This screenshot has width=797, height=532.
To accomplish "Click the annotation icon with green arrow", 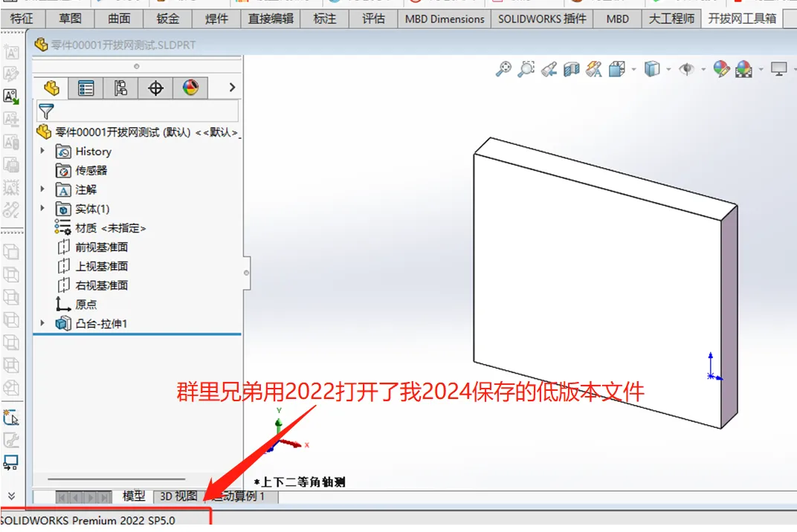I will tap(11, 97).
